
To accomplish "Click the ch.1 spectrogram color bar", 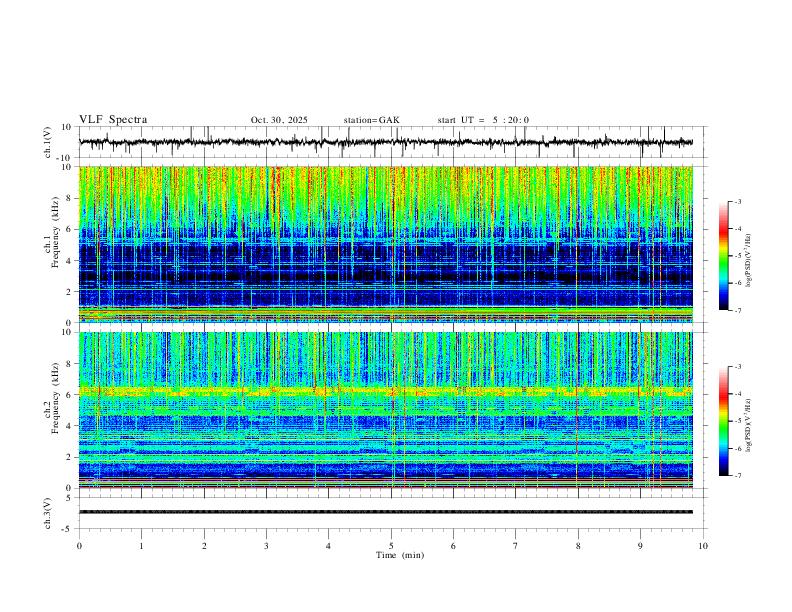I will point(723,256).
